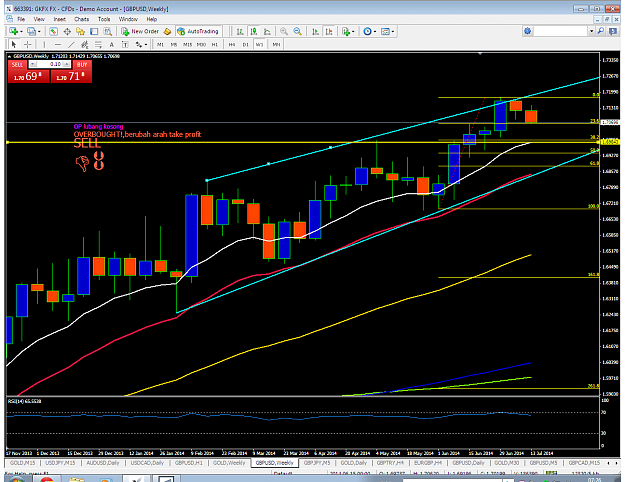625x482 pixels.
Task: Click the search magnifier icon
Action: click(x=601, y=31)
